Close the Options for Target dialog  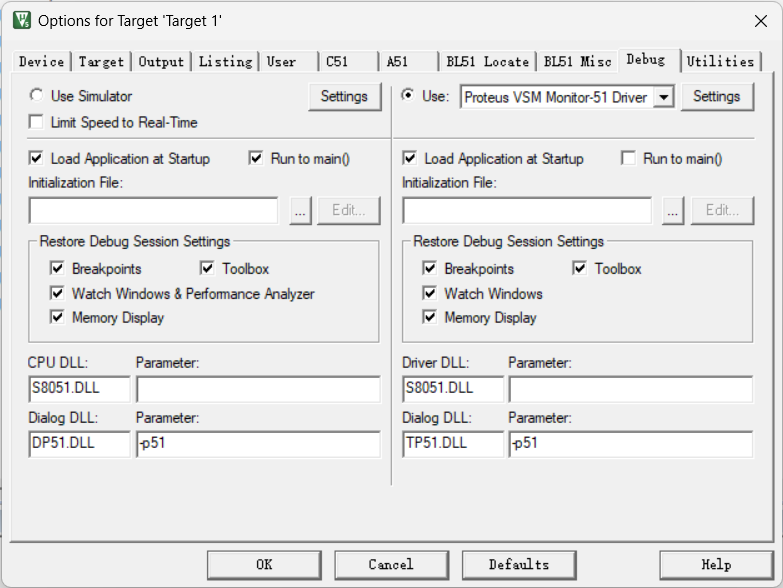761,21
